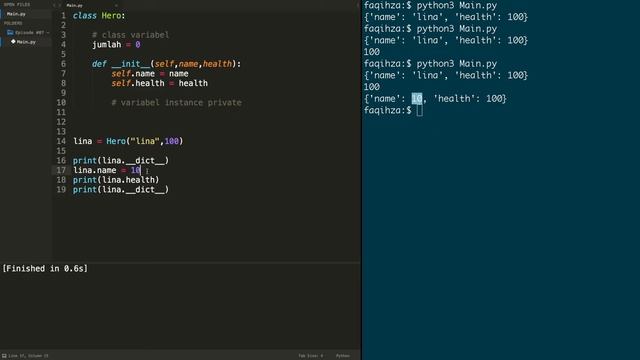Click line number 14 in the gutter
Image resolution: width=640 pixels, height=360 pixels.
61,141
